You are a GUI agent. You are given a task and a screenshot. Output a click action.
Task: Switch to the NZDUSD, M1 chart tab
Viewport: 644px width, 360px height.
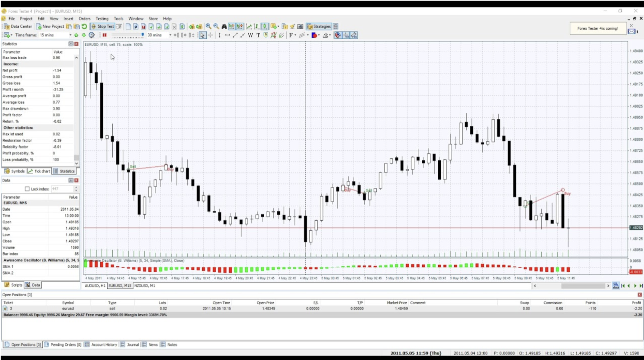pyautogui.click(x=145, y=286)
